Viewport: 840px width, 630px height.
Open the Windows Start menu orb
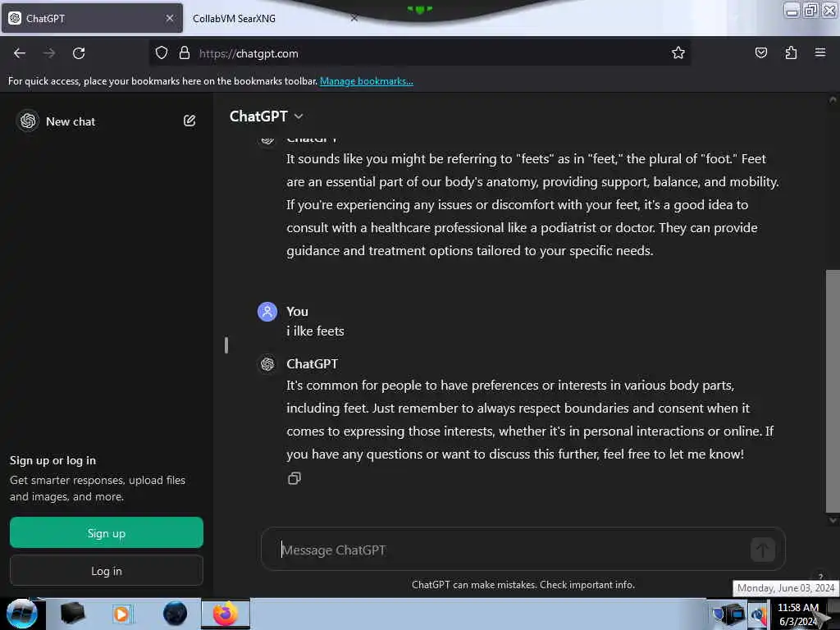click(22, 614)
